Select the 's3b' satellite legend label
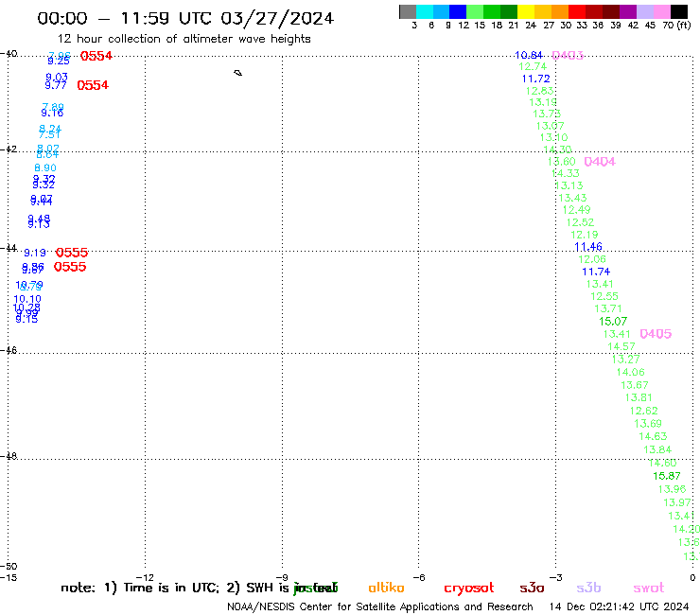700x615 pixels. pos(588,588)
